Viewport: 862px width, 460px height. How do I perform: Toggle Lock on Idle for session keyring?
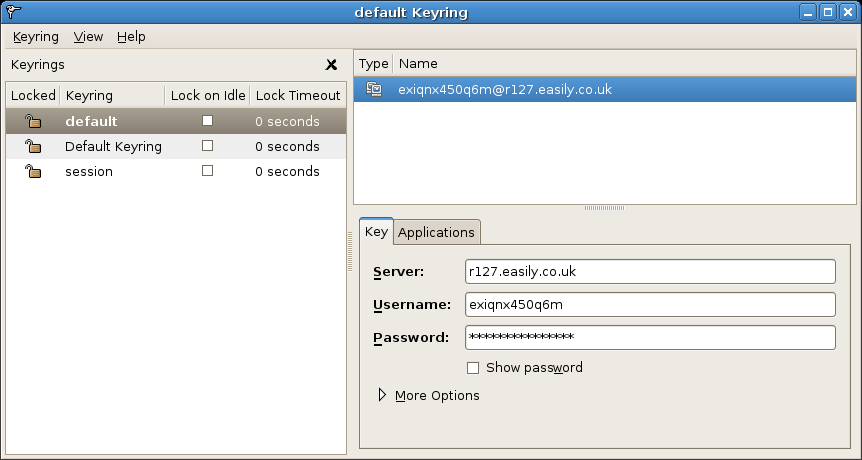tap(208, 171)
